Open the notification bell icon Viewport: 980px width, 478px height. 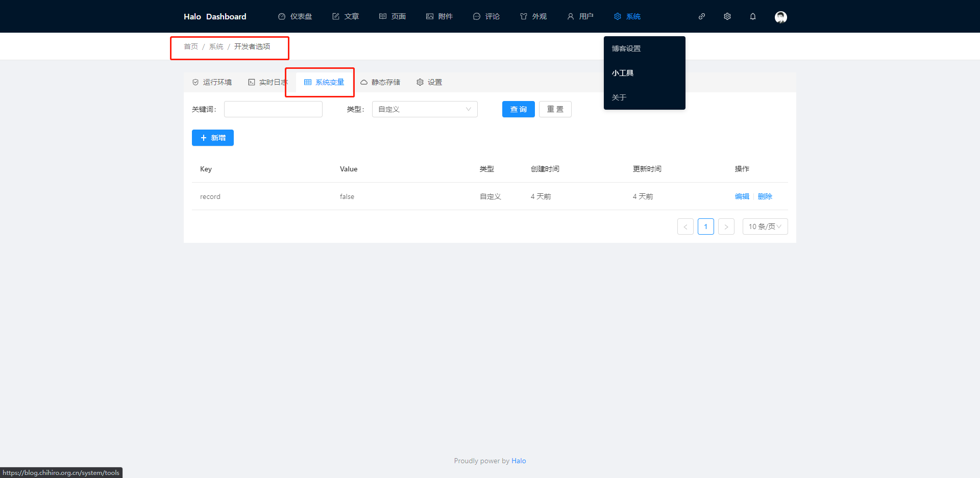tap(753, 16)
